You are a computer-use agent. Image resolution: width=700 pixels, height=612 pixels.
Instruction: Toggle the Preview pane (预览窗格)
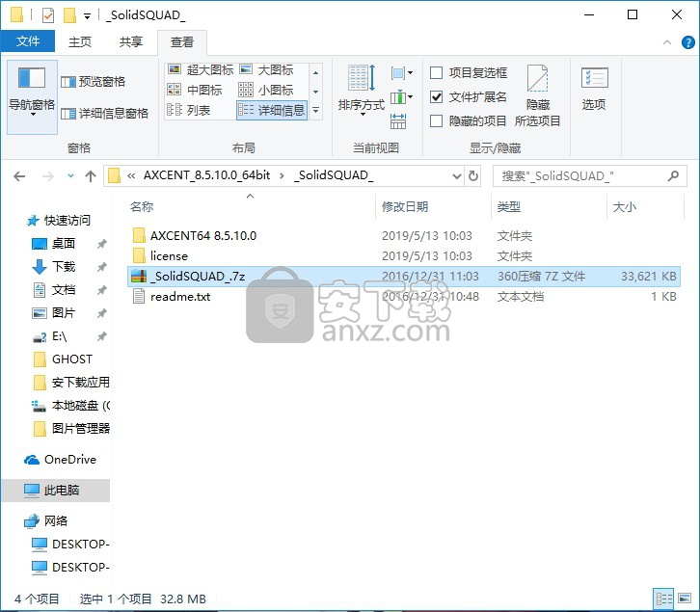point(94,82)
